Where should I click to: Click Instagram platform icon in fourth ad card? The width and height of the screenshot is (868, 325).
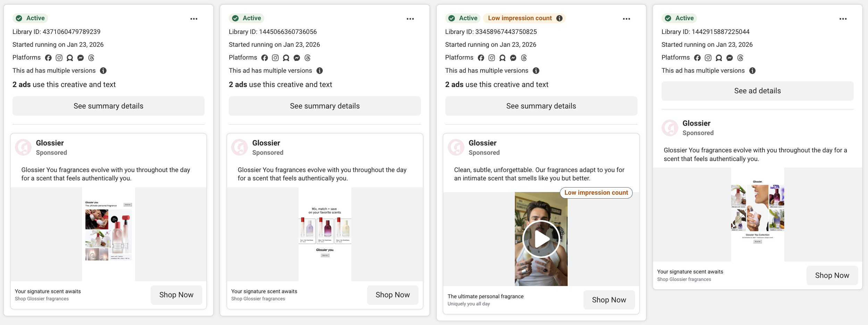[708, 58]
